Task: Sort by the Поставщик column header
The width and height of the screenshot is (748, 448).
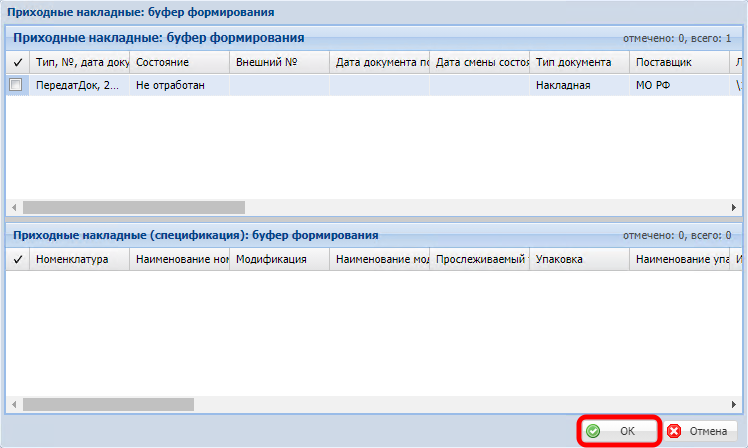Action: [x=679, y=62]
